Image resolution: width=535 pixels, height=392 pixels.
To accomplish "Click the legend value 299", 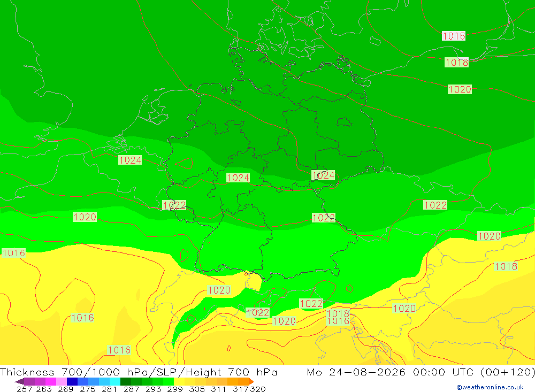I will (x=175, y=389).
